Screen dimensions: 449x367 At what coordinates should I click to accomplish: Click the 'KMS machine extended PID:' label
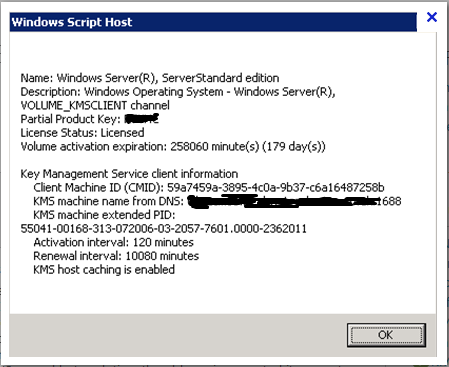(x=104, y=215)
